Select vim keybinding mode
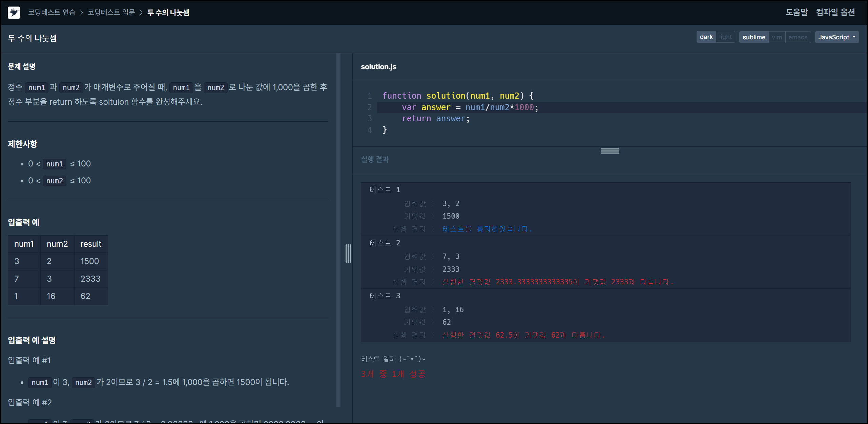 (777, 37)
